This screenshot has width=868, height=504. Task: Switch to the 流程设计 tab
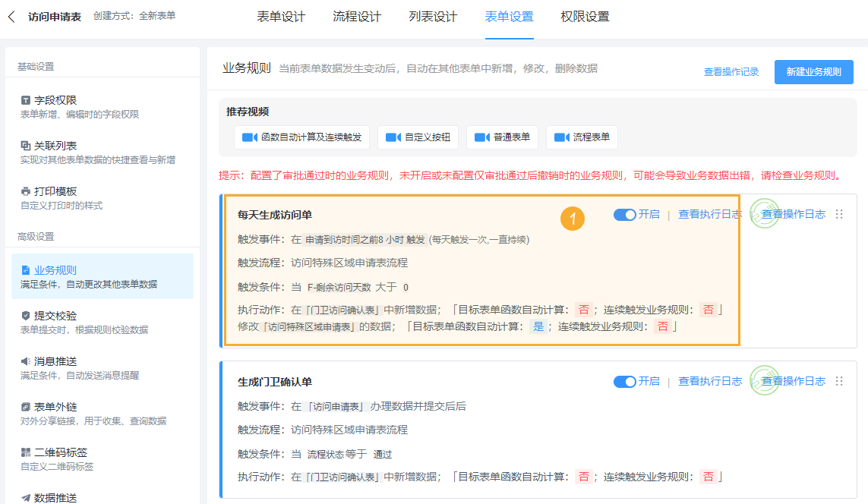(357, 16)
